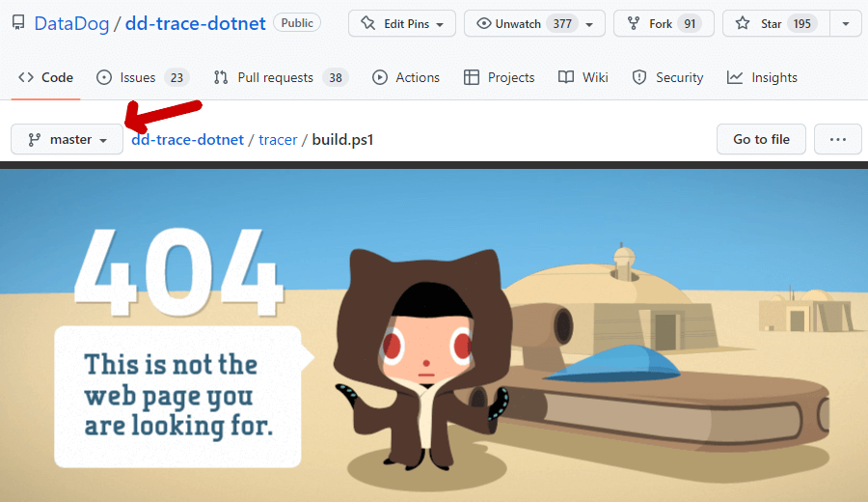Open the Insights tab

pyautogui.click(x=762, y=77)
